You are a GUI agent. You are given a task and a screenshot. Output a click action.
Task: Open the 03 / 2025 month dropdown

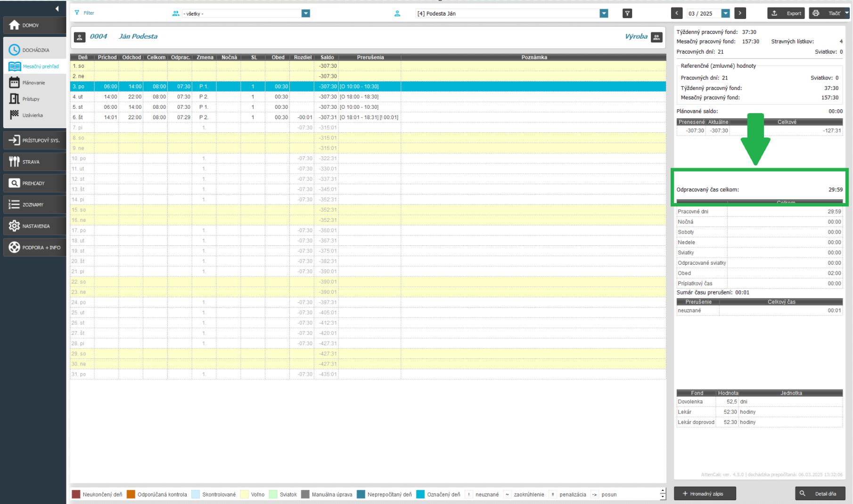pos(725,14)
